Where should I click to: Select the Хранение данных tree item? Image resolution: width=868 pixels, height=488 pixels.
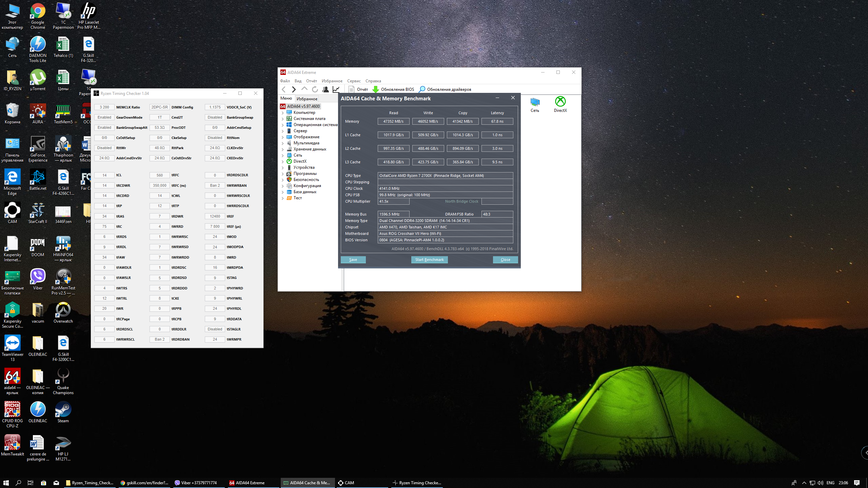tap(310, 149)
